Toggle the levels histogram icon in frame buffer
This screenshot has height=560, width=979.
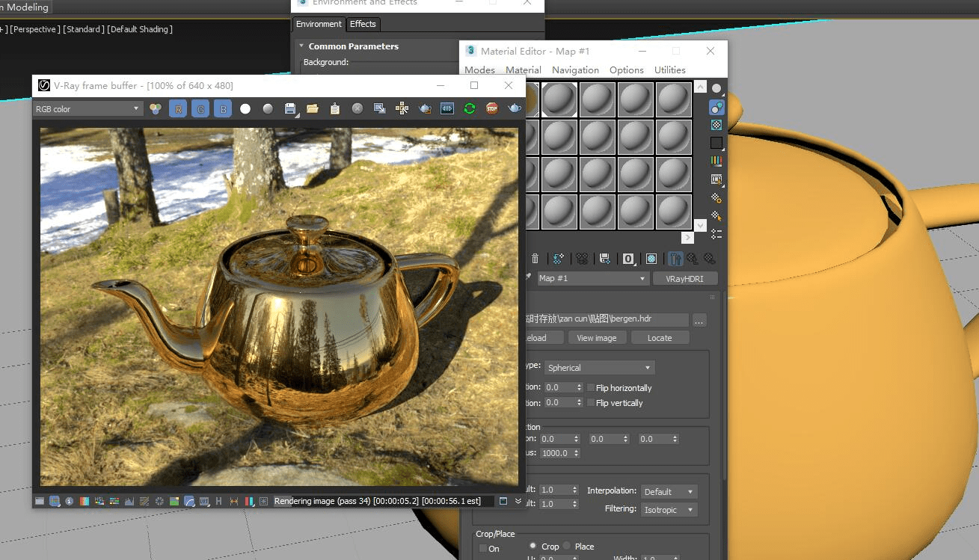click(129, 501)
